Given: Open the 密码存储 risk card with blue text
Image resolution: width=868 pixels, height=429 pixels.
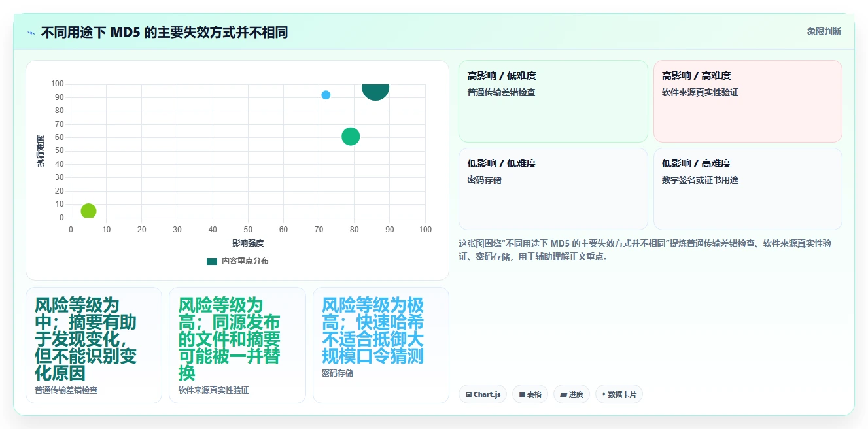Looking at the screenshot, I should pyautogui.click(x=381, y=345).
